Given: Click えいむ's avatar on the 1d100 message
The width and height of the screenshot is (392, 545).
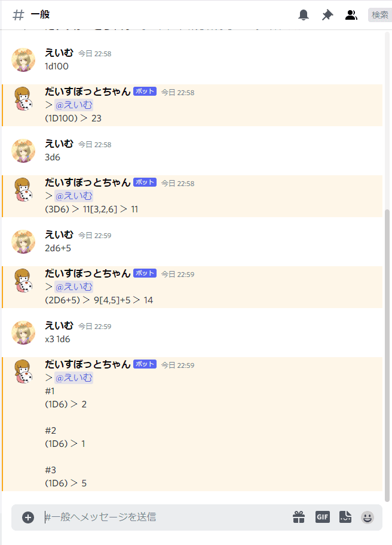Looking at the screenshot, I should click(23, 60).
